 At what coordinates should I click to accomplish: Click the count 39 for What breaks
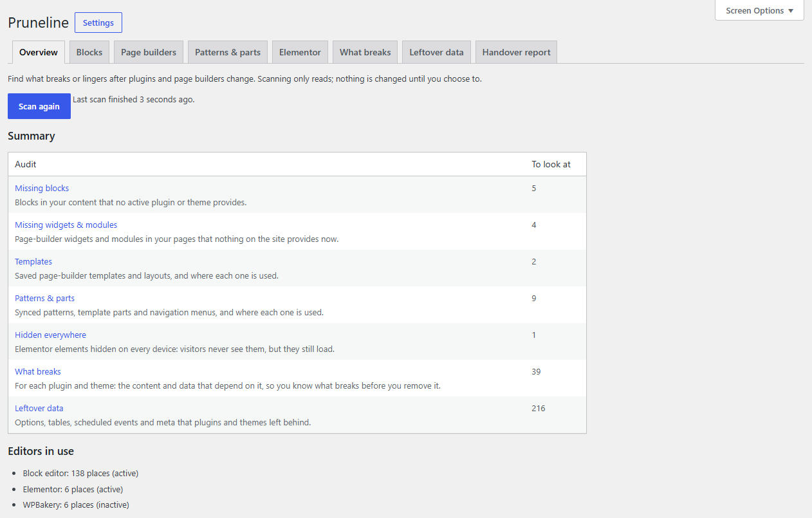tap(536, 371)
